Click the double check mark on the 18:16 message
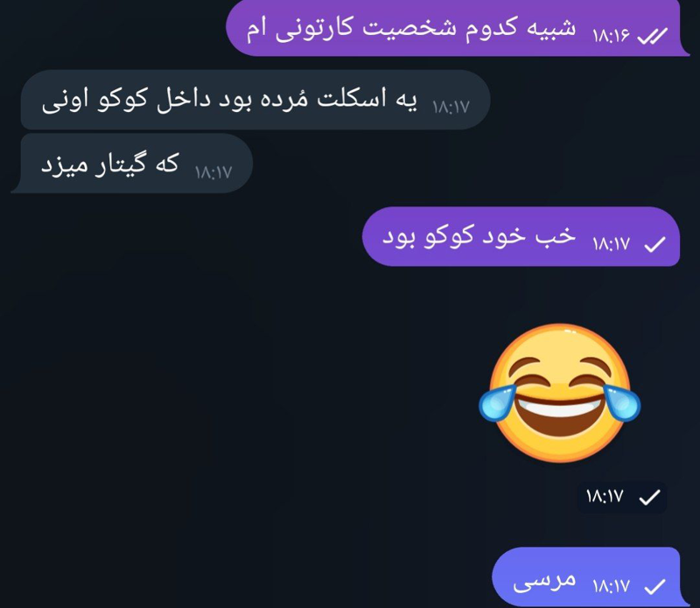Screen dimensions: 700x608 click(x=652, y=36)
